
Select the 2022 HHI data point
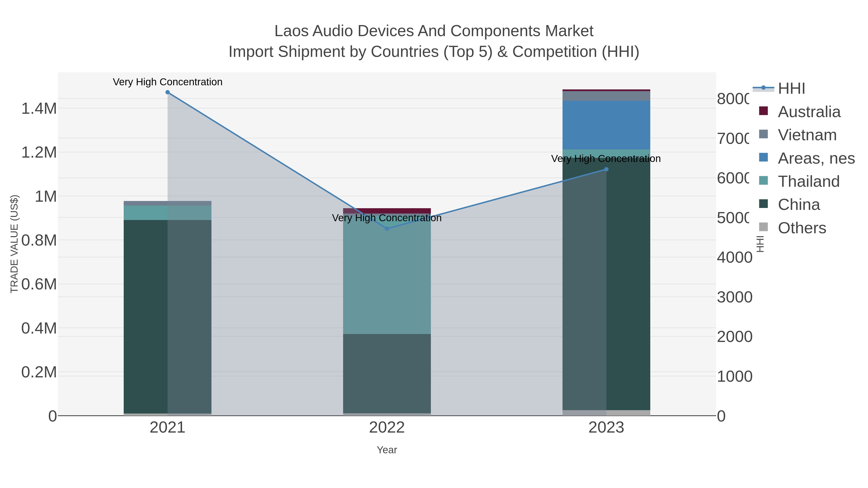click(387, 229)
